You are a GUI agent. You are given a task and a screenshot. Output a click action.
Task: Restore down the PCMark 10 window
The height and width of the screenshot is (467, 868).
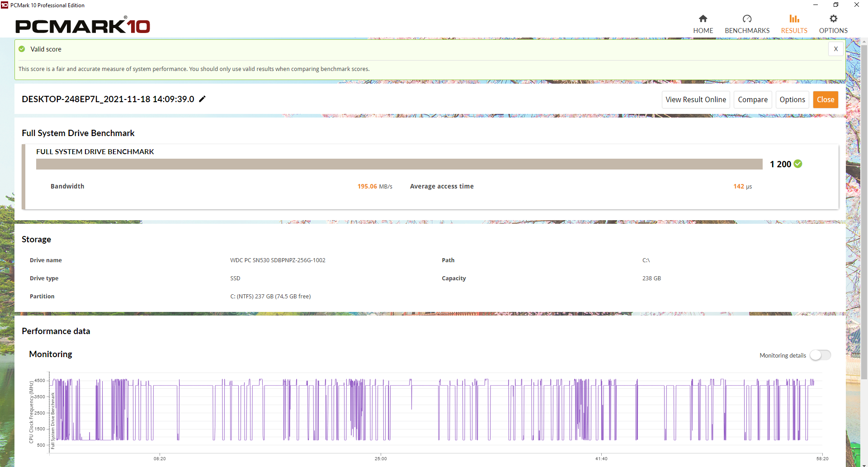835,5
